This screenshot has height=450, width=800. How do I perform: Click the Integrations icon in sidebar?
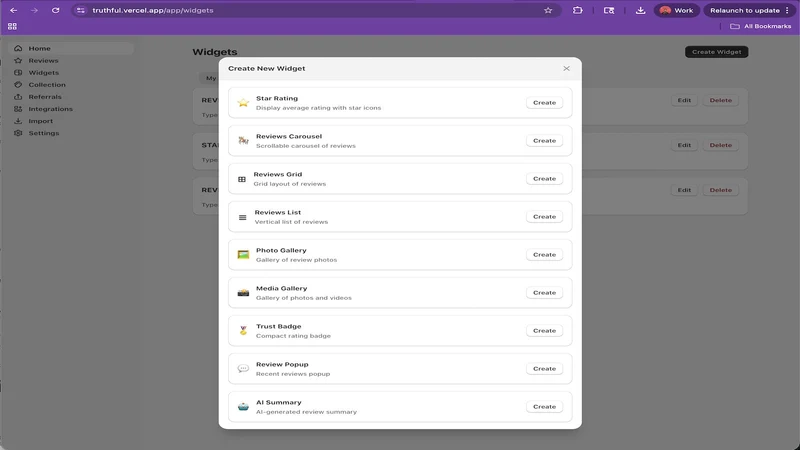[x=18, y=109]
